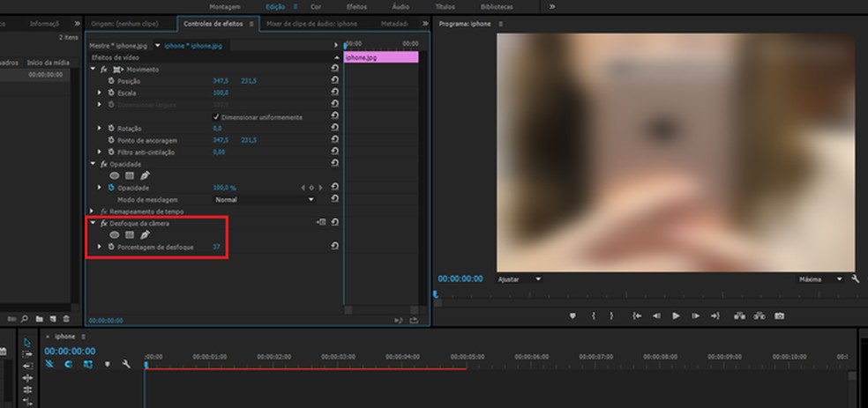Select the pen mask tool under Opacidade

click(145, 175)
